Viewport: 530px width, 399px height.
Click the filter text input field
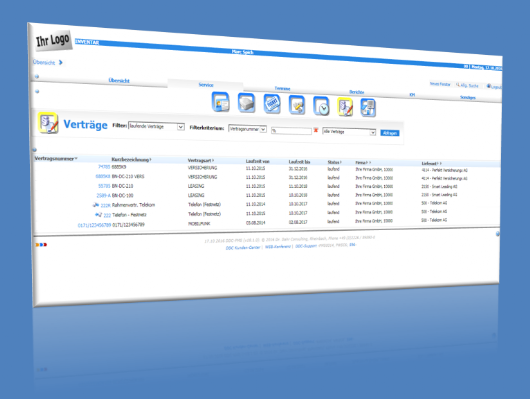click(x=291, y=131)
